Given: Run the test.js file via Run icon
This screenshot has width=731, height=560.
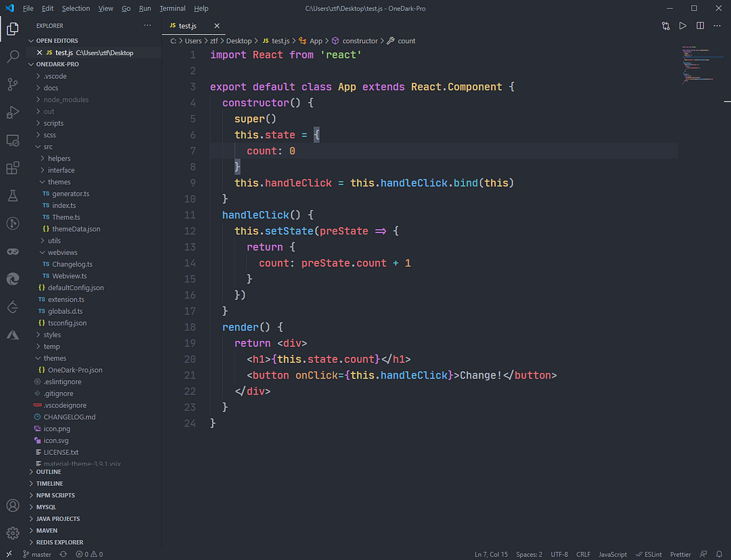Looking at the screenshot, I should coord(683,24).
